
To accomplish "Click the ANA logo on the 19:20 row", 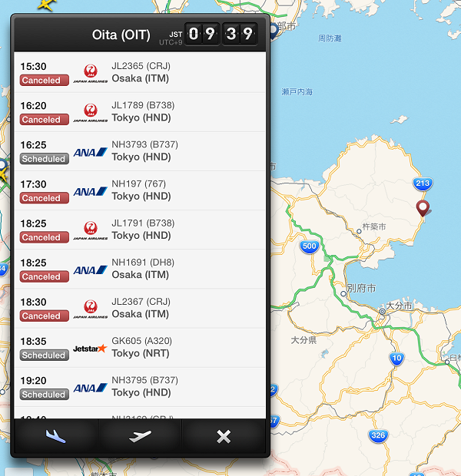I will pos(90,388).
